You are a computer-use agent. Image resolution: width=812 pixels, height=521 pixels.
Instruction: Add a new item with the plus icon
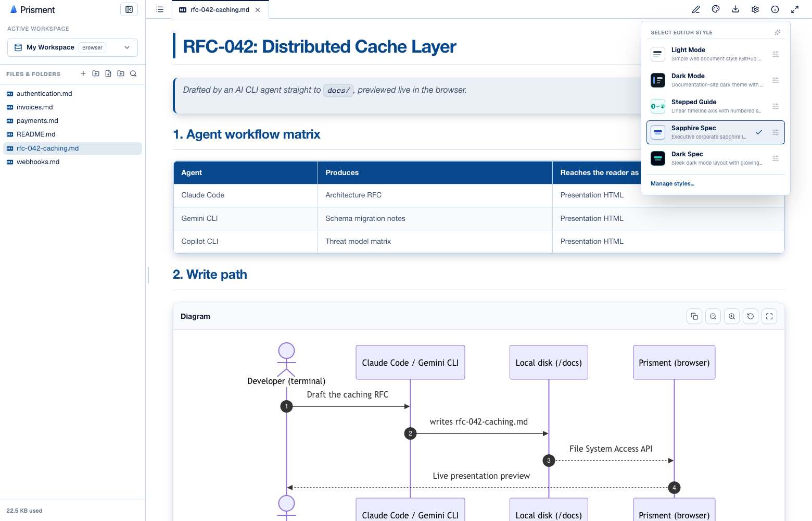83,73
